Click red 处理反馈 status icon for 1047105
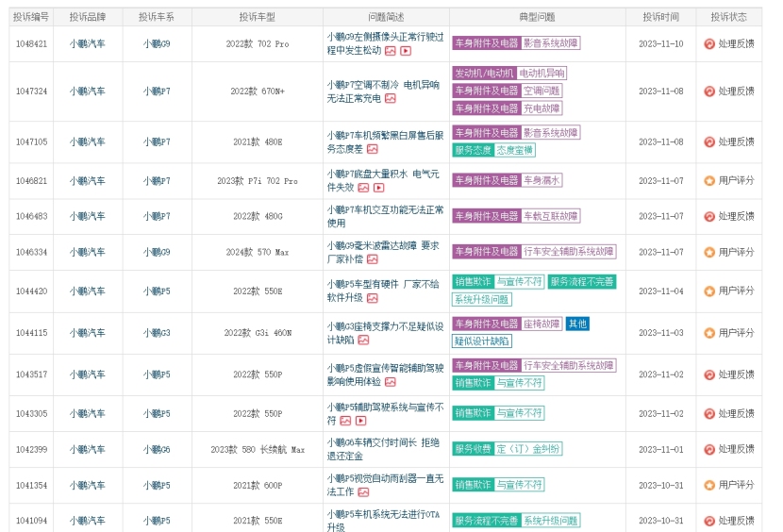The image size is (783, 532). tap(709, 141)
